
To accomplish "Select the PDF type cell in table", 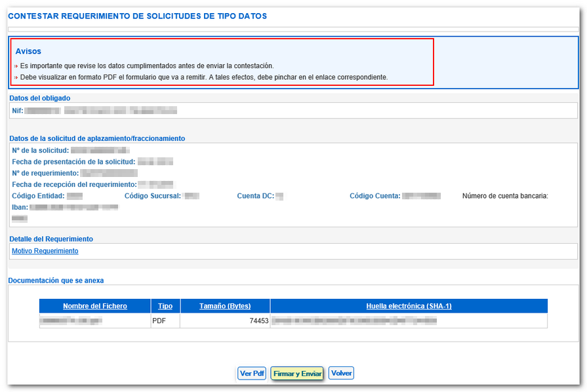I will 159,321.
